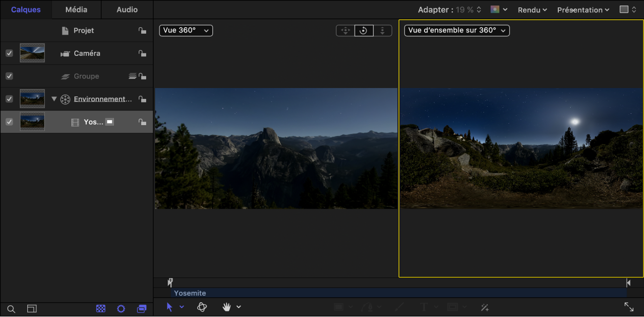Uncheck the Caméra layer checkbox
Viewport: 644px width, 317px height.
tap(9, 53)
